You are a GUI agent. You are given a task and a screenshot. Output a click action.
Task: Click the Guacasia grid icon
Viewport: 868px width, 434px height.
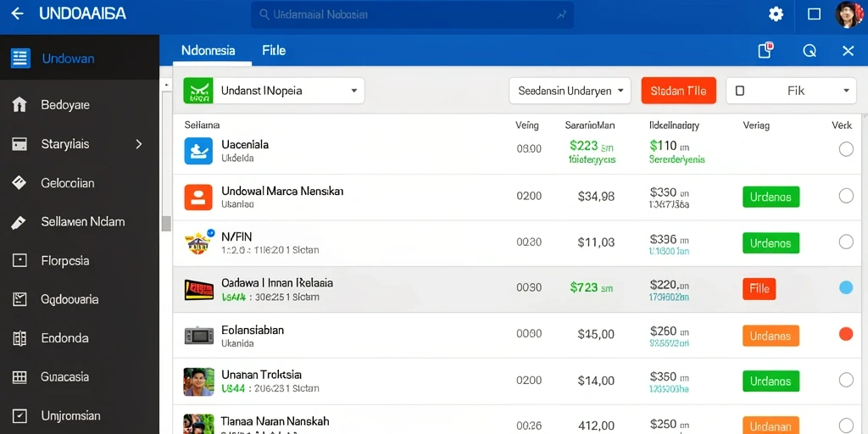click(x=19, y=377)
